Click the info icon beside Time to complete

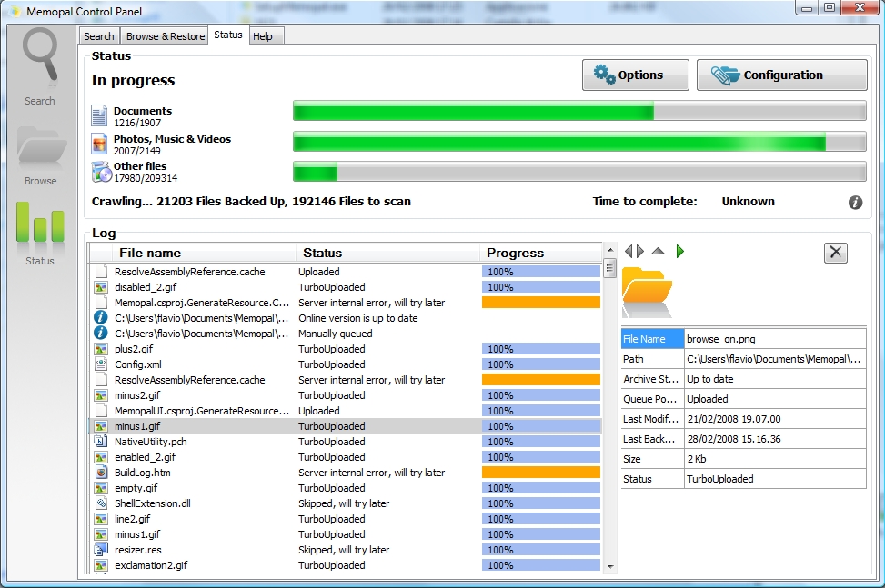pos(855,203)
